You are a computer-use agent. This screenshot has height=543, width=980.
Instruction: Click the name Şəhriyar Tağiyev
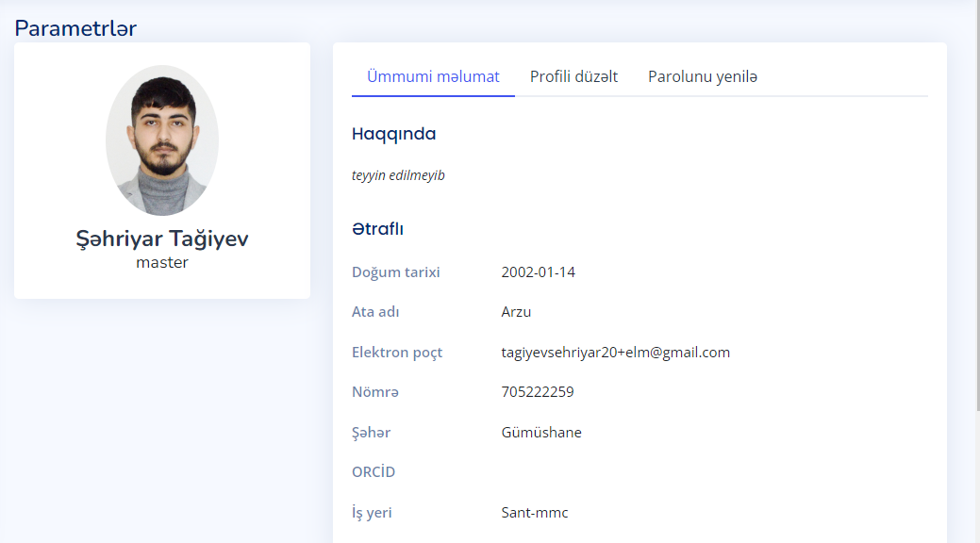162,239
